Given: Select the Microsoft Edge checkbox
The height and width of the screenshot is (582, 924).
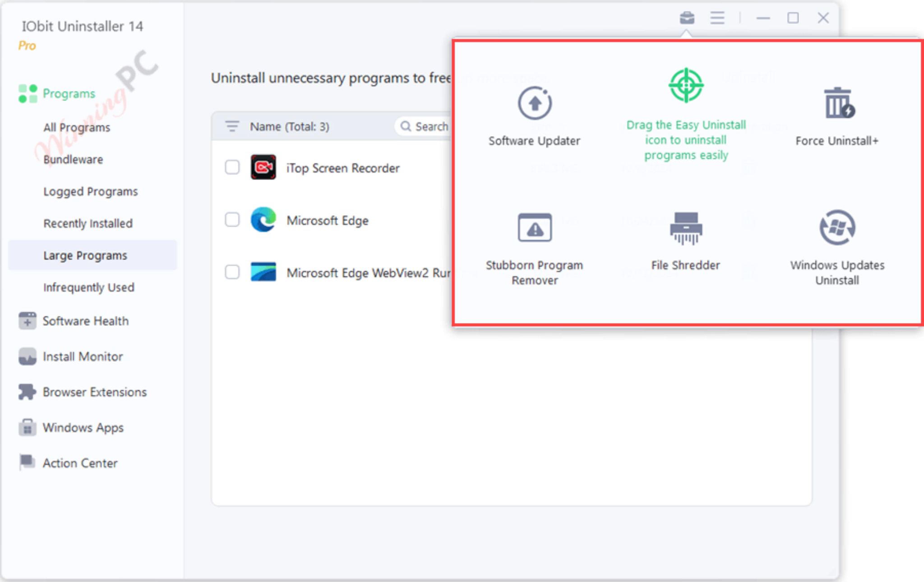Looking at the screenshot, I should pyautogui.click(x=232, y=220).
